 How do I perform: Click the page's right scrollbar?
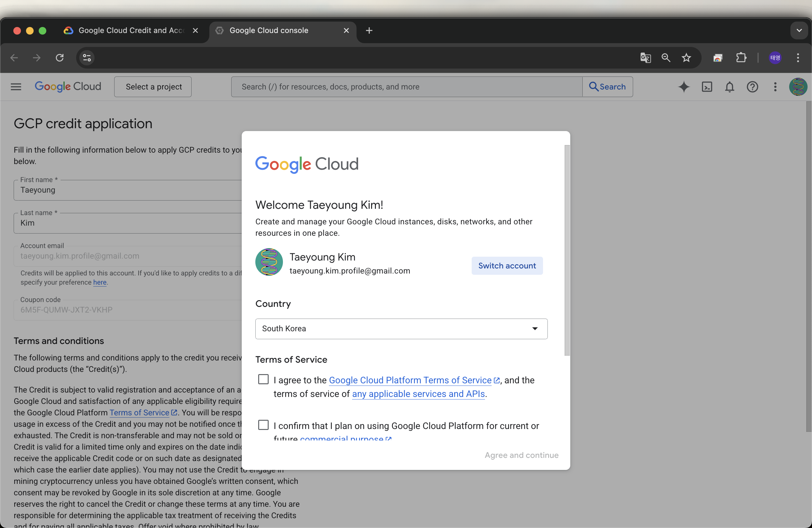pyautogui.click(x=809, y=266)
